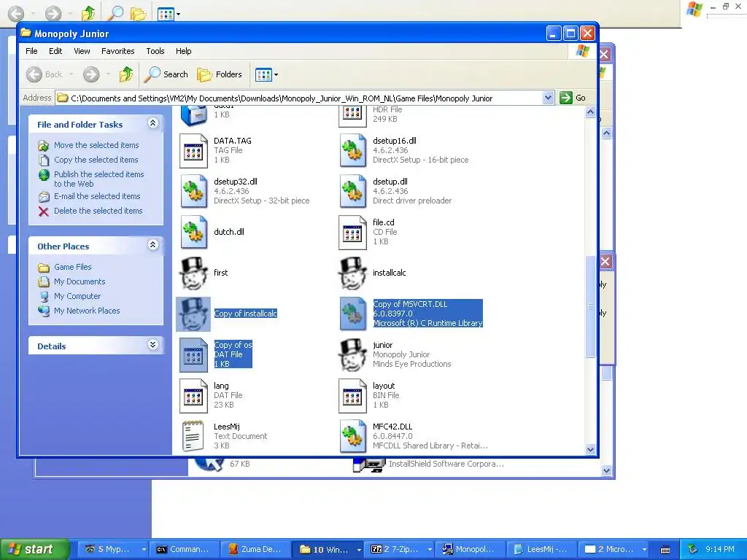Click 'Copy the selected items' link
Viewport: 747px width, 560px height.
pyautogui.click(x=96, y=160)
